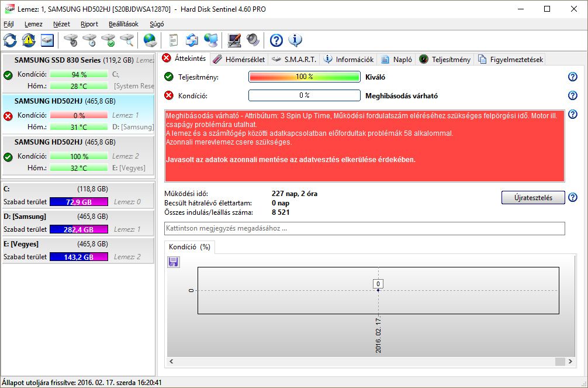This screenshot has width=588, height=388.
Task: Click the refresh icon with yellow warning triangle
Action: [29, 40]
